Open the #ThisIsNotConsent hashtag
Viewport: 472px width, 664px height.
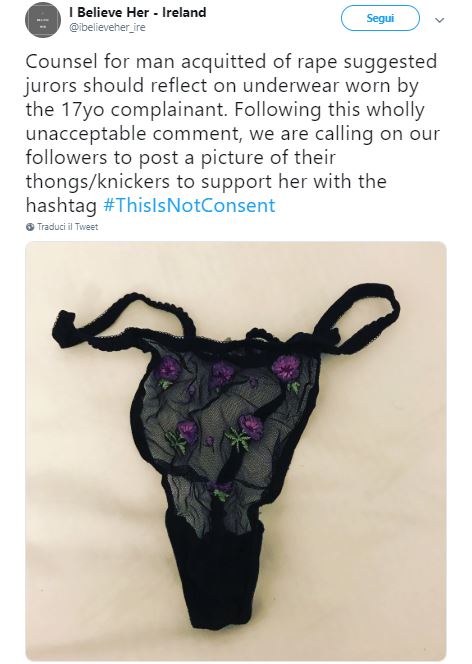coord(189,205)
